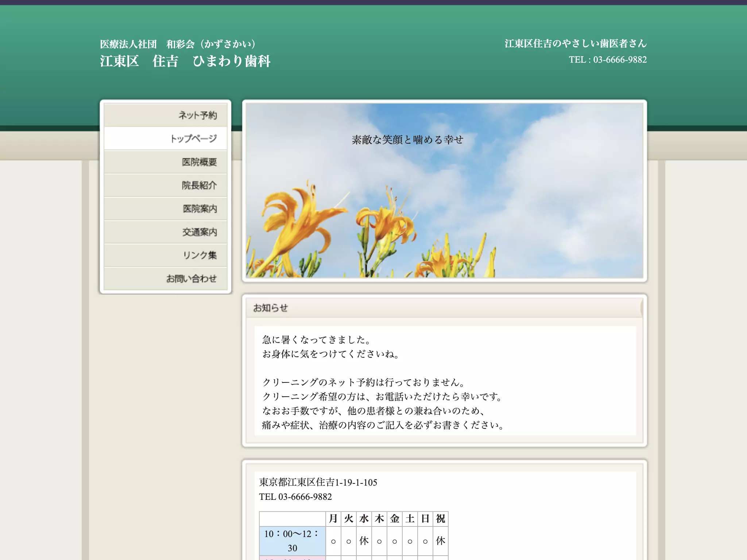The height and width of the screenshot is (560, 747).
Task: Click the お知らせ section heading
Action: pos(270,308)
